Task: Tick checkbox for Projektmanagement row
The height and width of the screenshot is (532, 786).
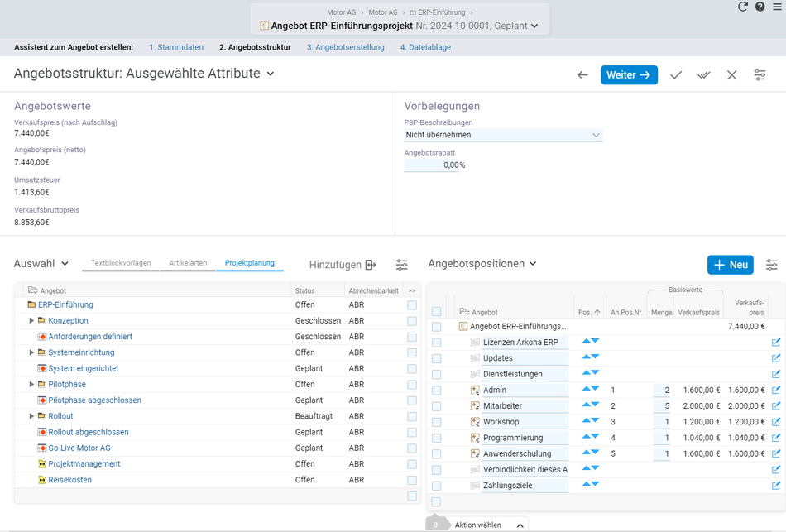Action: 412,464
